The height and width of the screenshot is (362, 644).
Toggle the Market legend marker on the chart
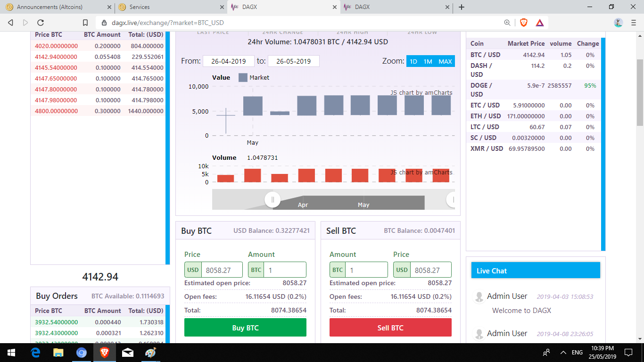(243, 77)
